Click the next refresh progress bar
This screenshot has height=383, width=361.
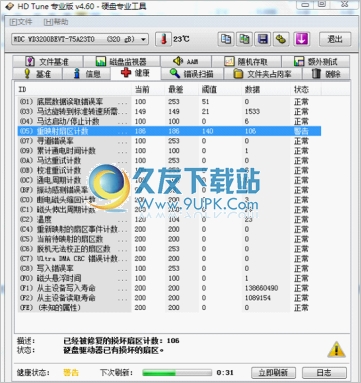(x=177, y=372)
